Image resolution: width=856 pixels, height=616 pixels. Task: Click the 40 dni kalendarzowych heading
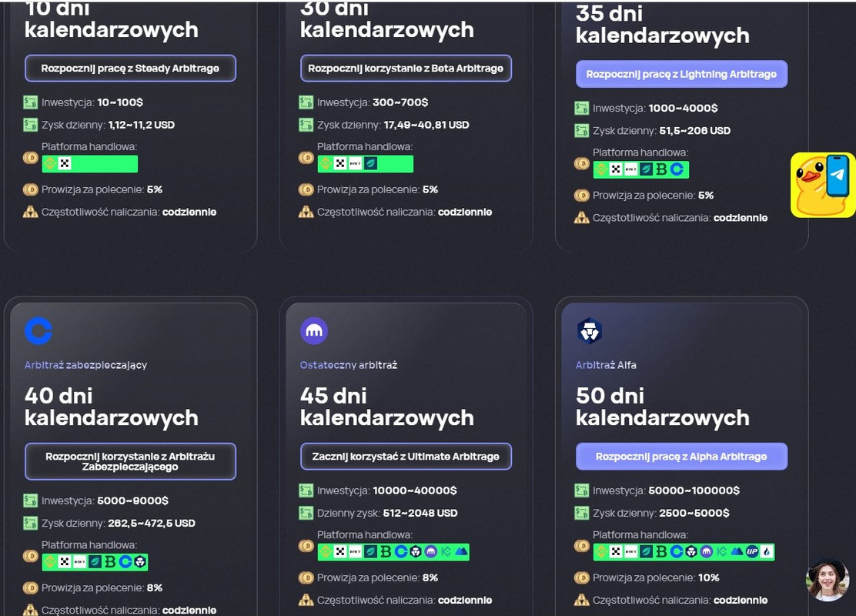click(x=112, y=407)
